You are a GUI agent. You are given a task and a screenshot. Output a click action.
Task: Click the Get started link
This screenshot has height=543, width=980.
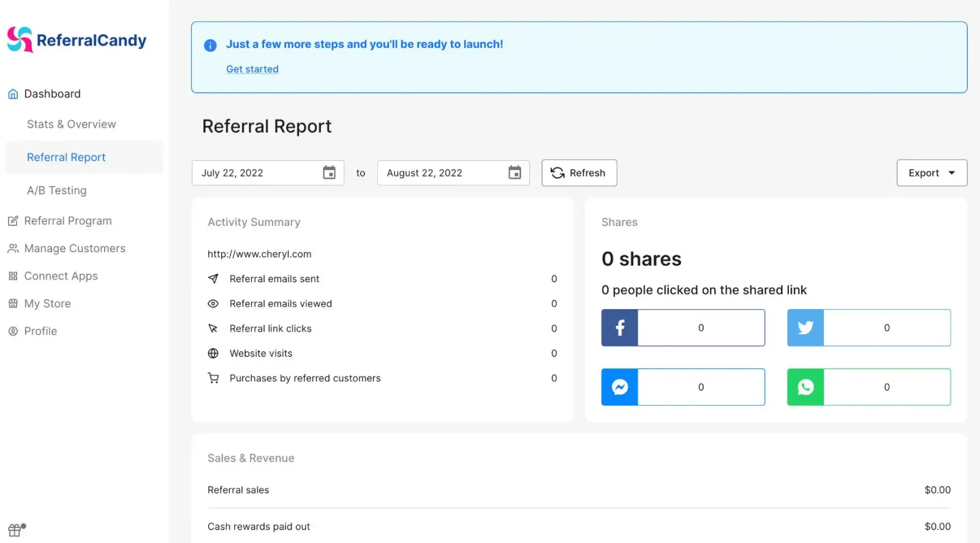click(252, 69)
